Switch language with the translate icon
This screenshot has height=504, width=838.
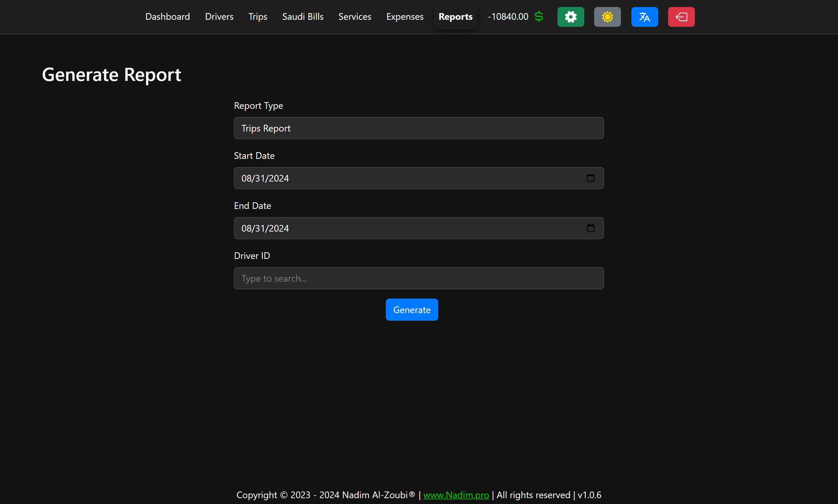644,17
